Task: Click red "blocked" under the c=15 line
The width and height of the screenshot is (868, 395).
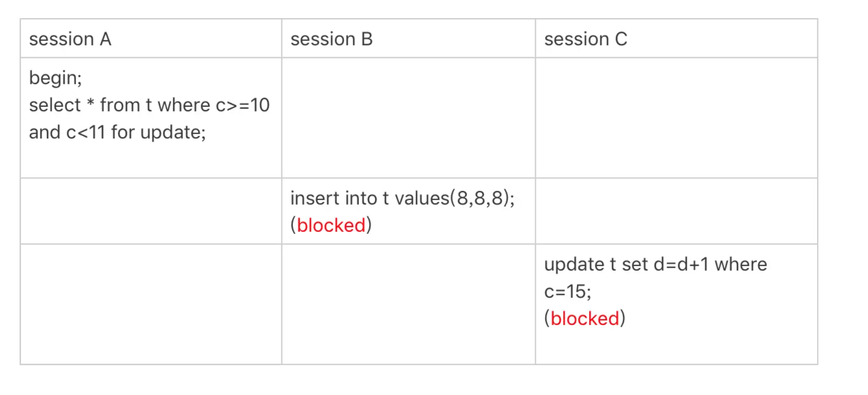Action: tap(585, 319)
